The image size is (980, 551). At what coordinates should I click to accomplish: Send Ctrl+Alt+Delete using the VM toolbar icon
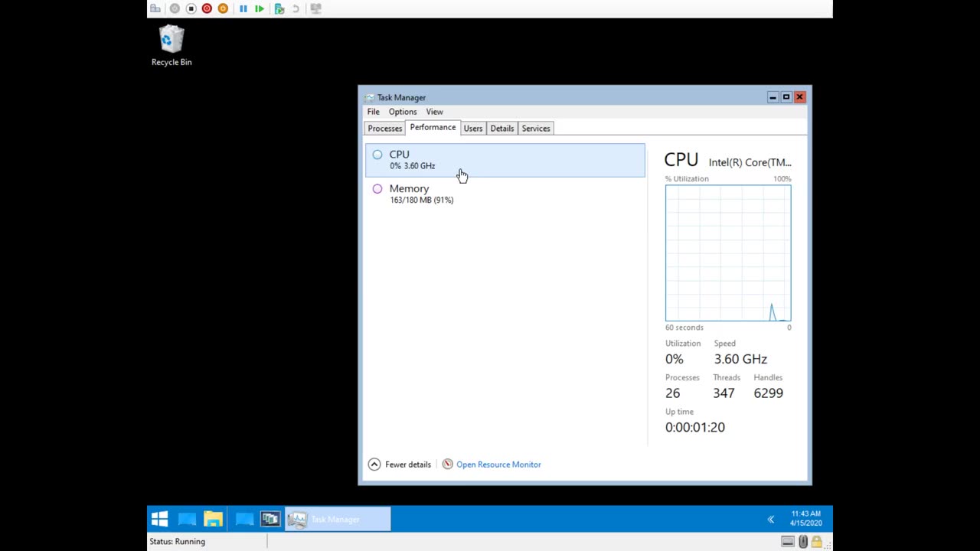(155, 8)
